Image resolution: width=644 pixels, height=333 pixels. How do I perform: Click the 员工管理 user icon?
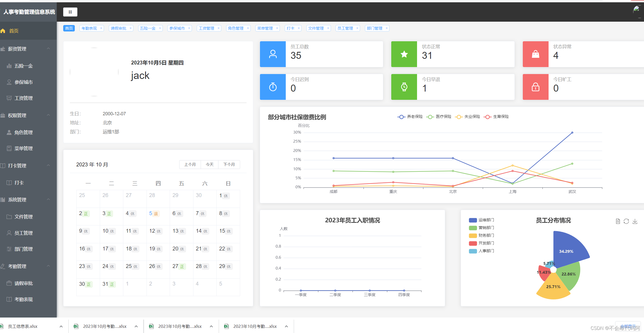tap(9, 233)
